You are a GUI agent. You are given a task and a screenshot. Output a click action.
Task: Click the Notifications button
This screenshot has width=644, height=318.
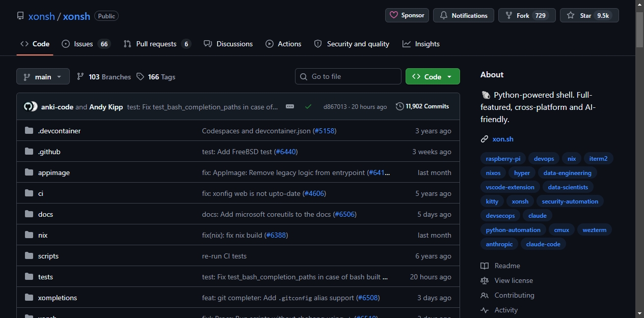[x=464, y=15]
